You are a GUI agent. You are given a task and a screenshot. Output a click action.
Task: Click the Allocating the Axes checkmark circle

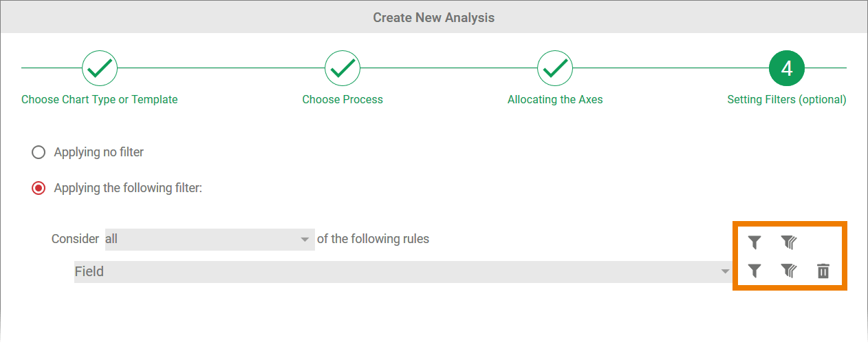(555, 67)
